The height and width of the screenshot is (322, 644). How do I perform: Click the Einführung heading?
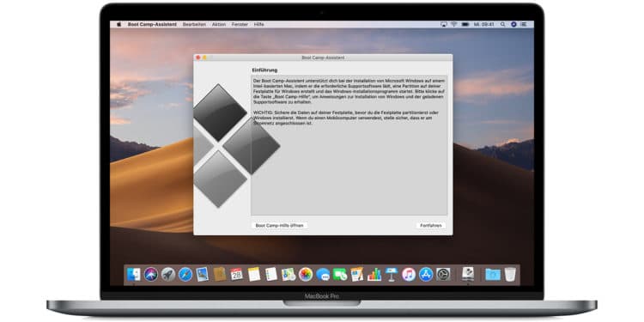pyautogui.click(x=264, y=70)
